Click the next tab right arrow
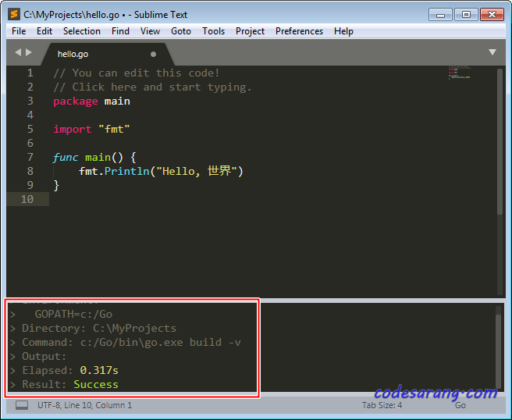This screenshot has height=420, width=512. [x=29, y=52]
